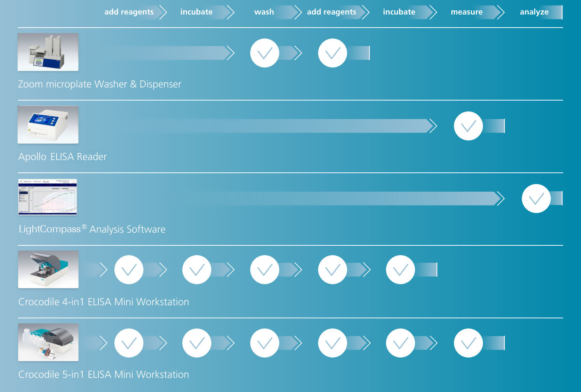Open the Zoom microplate Washer & Dispenser title

[x=99, y=84]
